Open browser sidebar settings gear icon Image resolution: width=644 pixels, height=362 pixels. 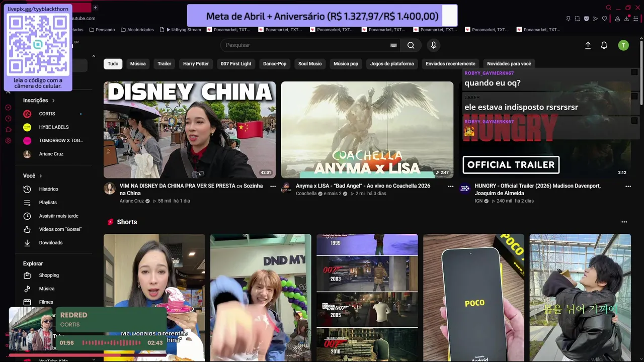(8, 140)
